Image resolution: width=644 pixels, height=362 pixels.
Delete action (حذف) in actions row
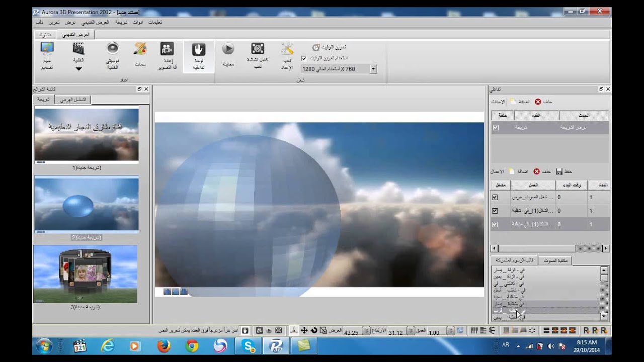coord(542,171)
